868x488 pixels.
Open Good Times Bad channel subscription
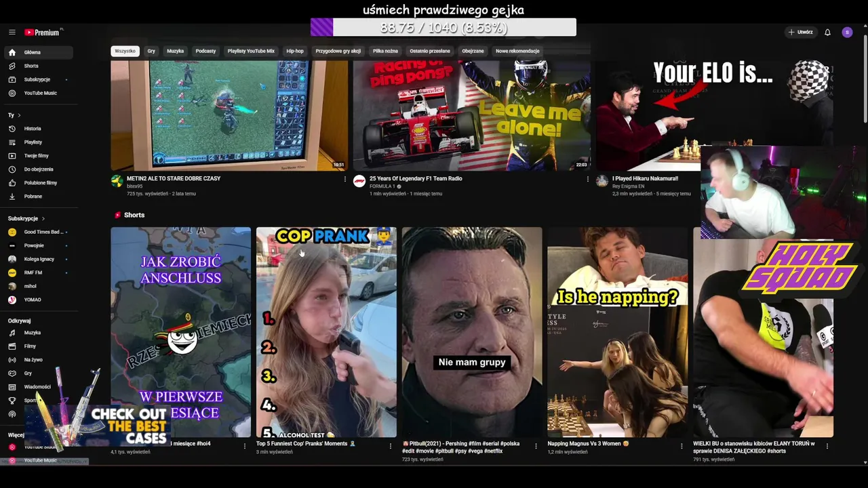(38, 232)
